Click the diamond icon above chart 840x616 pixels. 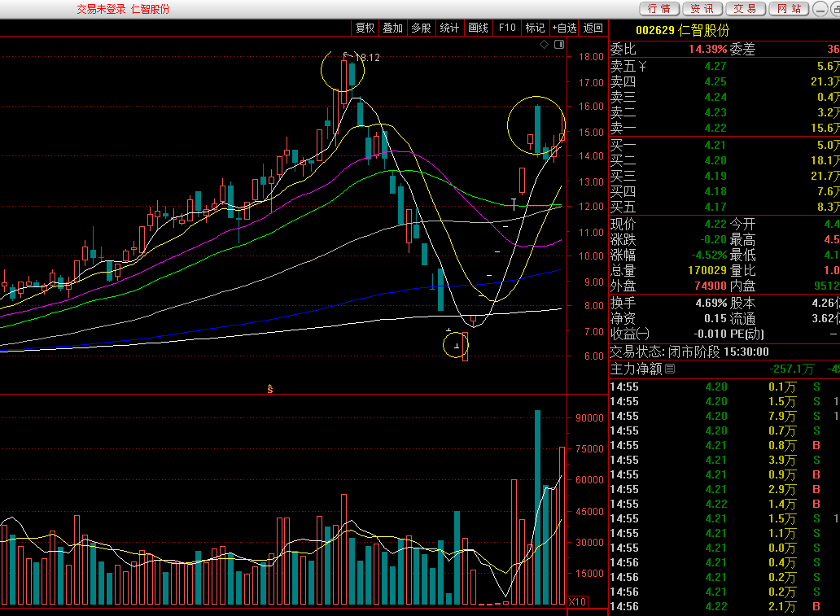point(545,45)
